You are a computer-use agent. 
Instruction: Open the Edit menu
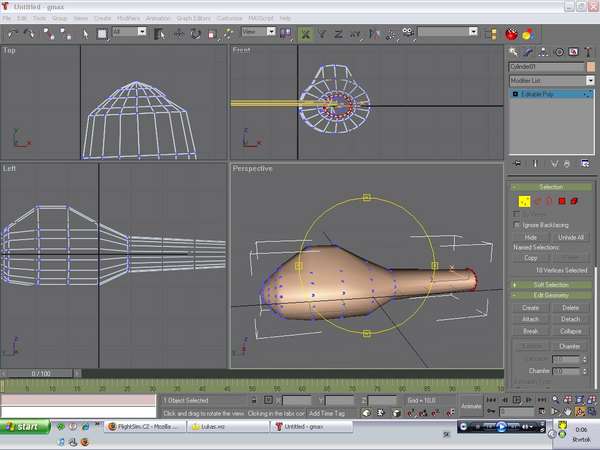[22, 18]
